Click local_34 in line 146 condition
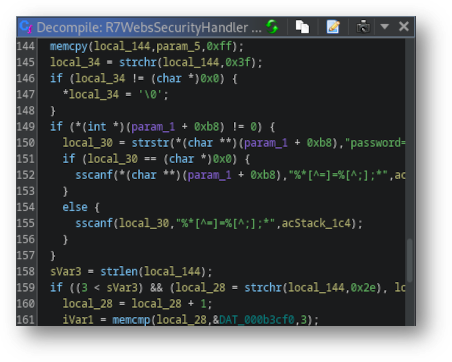This screenshot has width=452, height=362. (x=100, y=78)
